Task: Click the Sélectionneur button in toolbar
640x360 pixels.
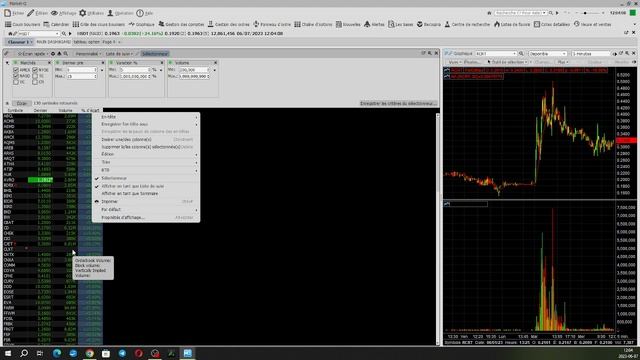Action: click(155, 53)
